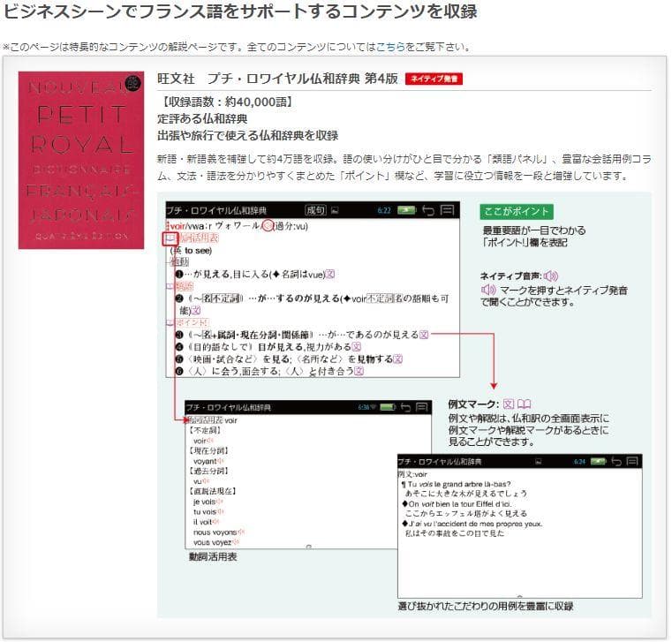
Task: Click the red ネイティブ発音 badge
Action: pyautogui.click(x=434, y=79)
